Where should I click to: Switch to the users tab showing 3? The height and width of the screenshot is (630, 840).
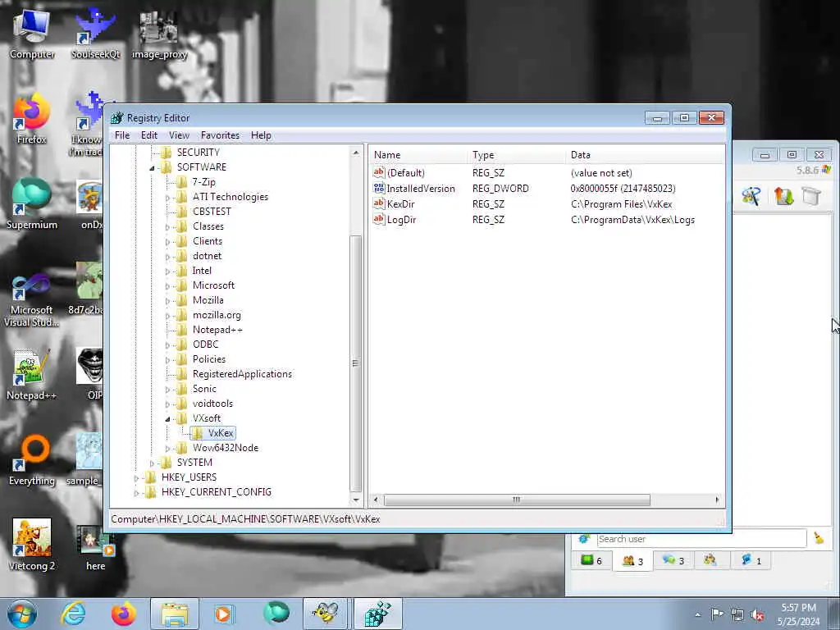point(632,561)
